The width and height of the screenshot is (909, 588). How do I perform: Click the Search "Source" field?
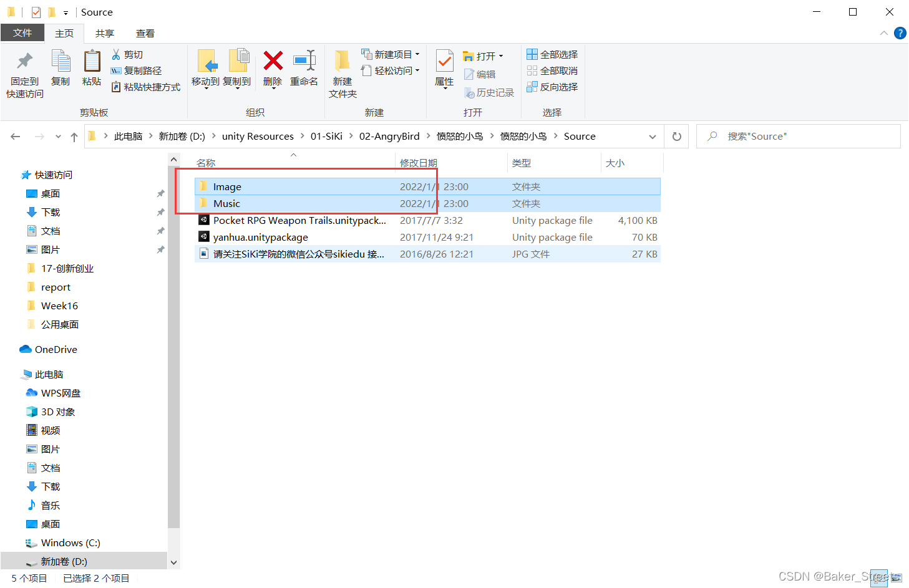pos(799,137)
